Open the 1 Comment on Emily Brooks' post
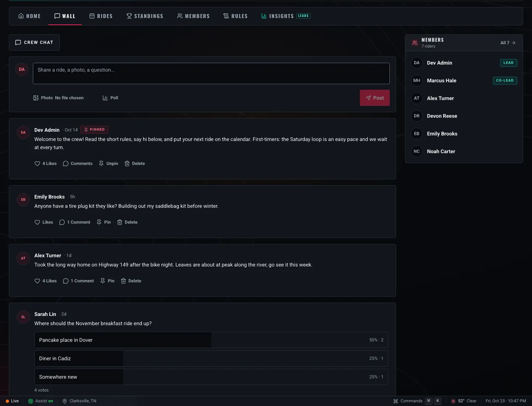The image size is (532, 406). coord(75,222)
